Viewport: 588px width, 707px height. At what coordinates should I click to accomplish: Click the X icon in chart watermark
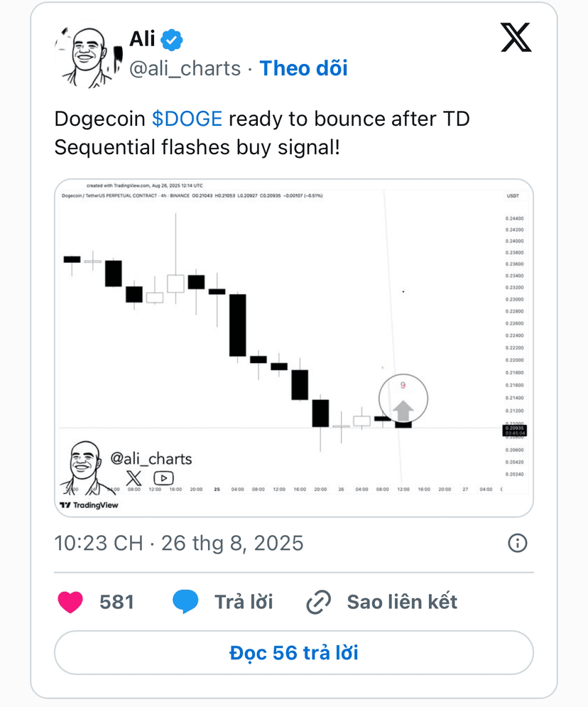(134, 478)
